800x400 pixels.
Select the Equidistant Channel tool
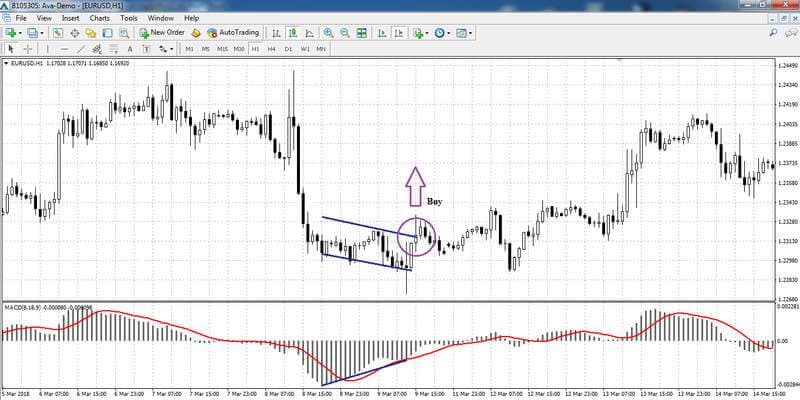point(97,49)
